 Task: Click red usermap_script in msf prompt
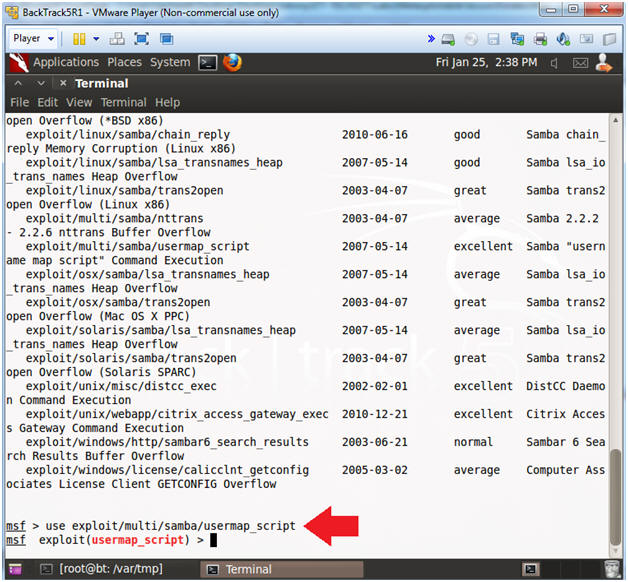pyautogui.click(x=137, y=540)
